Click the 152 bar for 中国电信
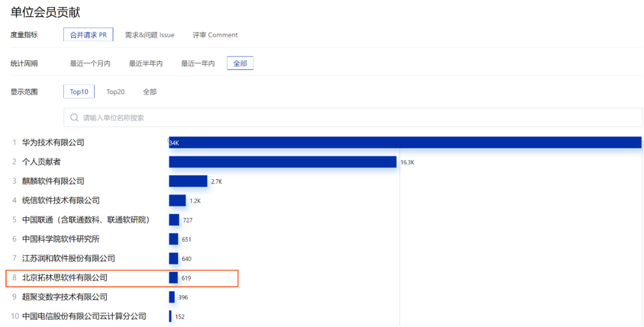The image size is (644, 327). [170, 316]
